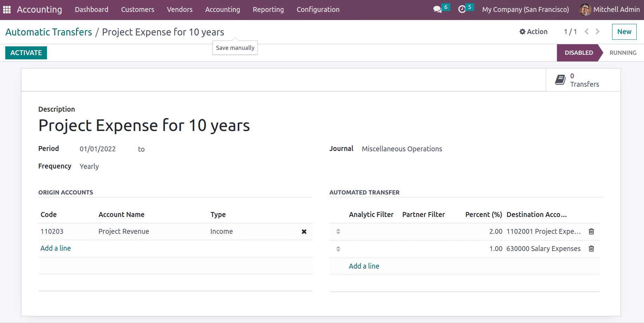Go to next record arrow
This screenshot has width=644, height=323.
(x=598, y=32)
